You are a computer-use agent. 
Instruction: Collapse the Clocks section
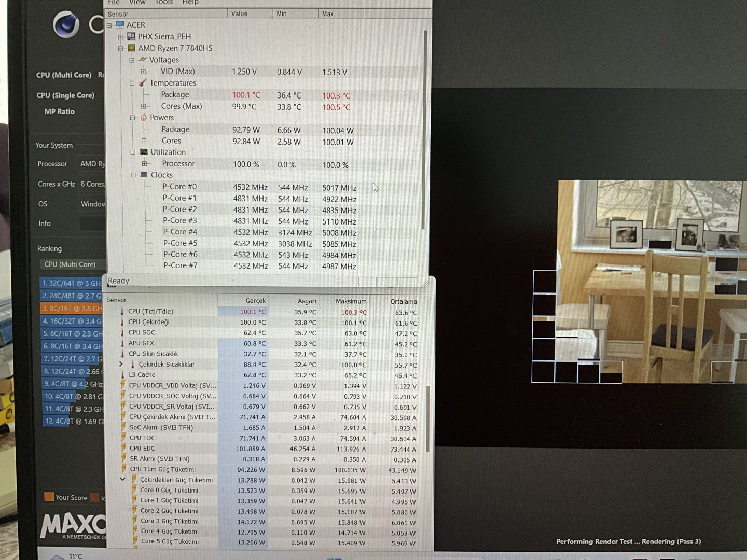point(133,175)
